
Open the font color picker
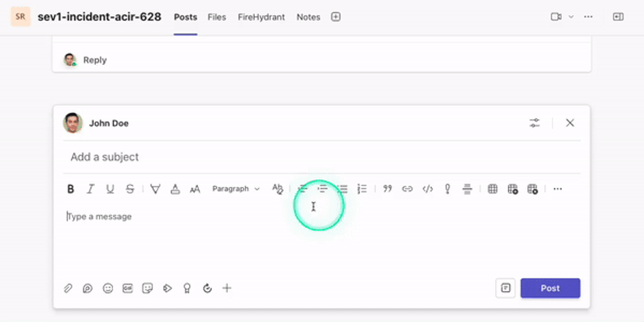(x=175, y=189)
